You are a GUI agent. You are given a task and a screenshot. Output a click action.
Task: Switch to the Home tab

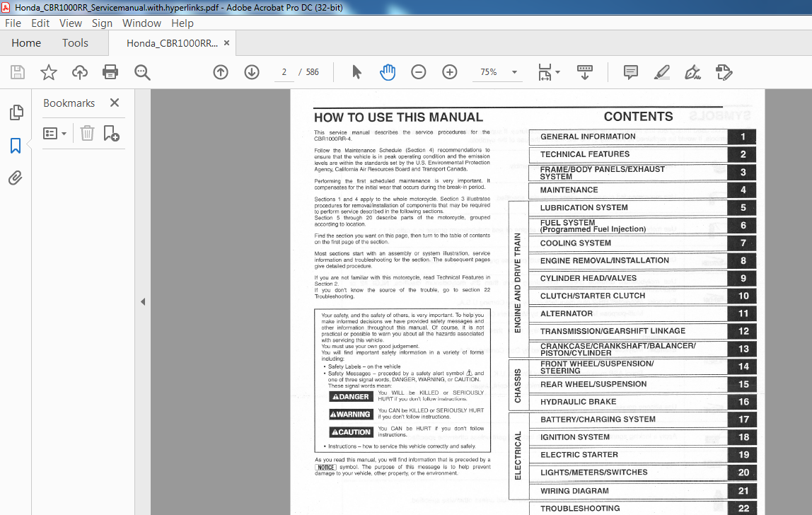26,43
